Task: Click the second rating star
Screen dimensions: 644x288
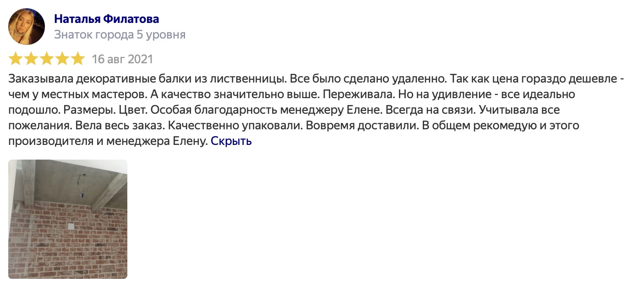Action: 31,59
